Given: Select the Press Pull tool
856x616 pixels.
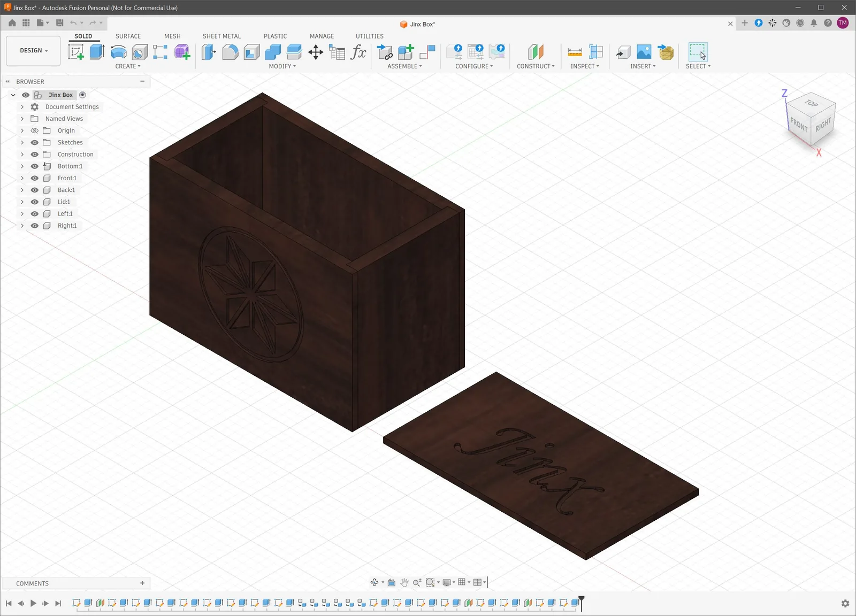Looking at the screenshot, I should [209, 52].
